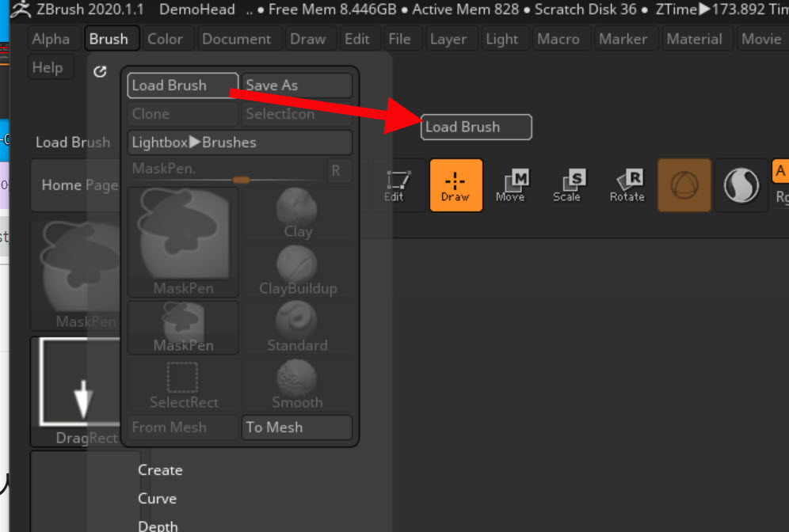Toggle the orange Gizmo 3D icon
The image size is (789, 532).
tap(684, 185)
